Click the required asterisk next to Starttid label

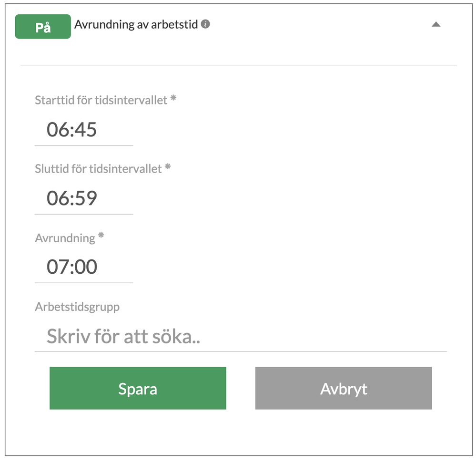click(173, 99)
